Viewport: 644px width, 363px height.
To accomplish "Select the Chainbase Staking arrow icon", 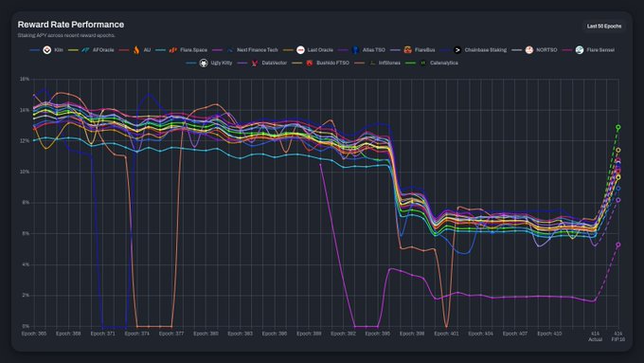I will click(x=457, y=50).
